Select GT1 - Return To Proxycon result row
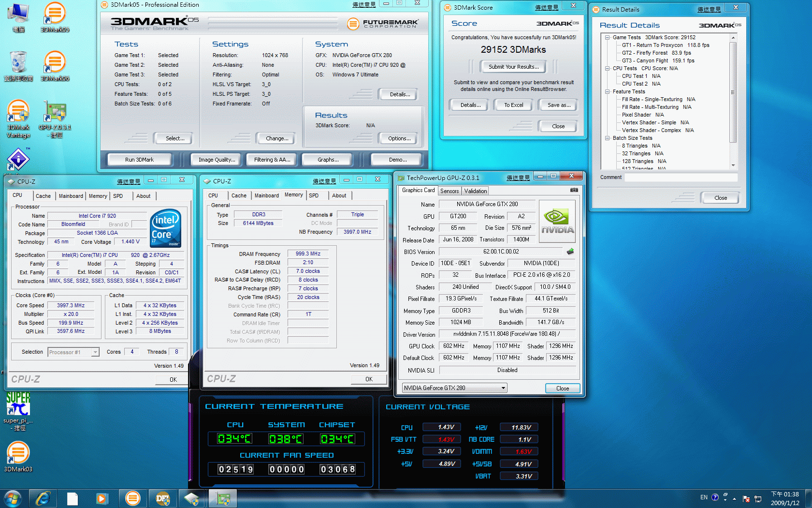The height and width of the screenshot is (508, 812). [x=666, y=45]
